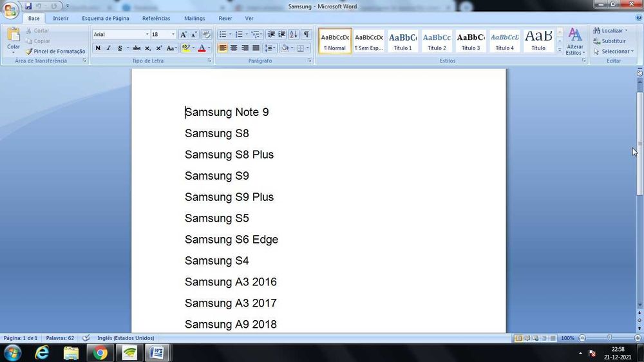Apply a multilevel list
This screenshot has height=362, width=644.
256,35
